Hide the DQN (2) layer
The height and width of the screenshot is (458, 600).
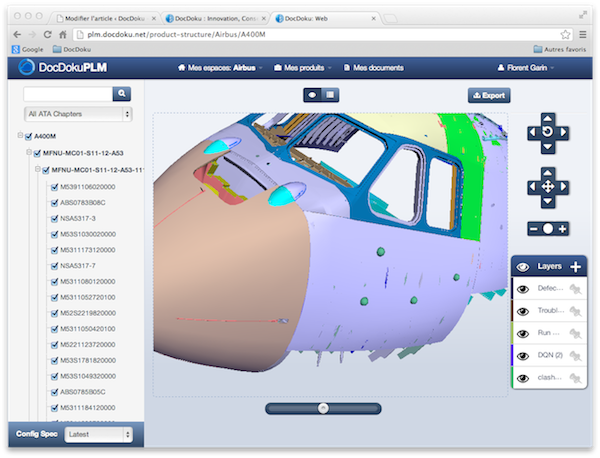(x=522, y=355)
